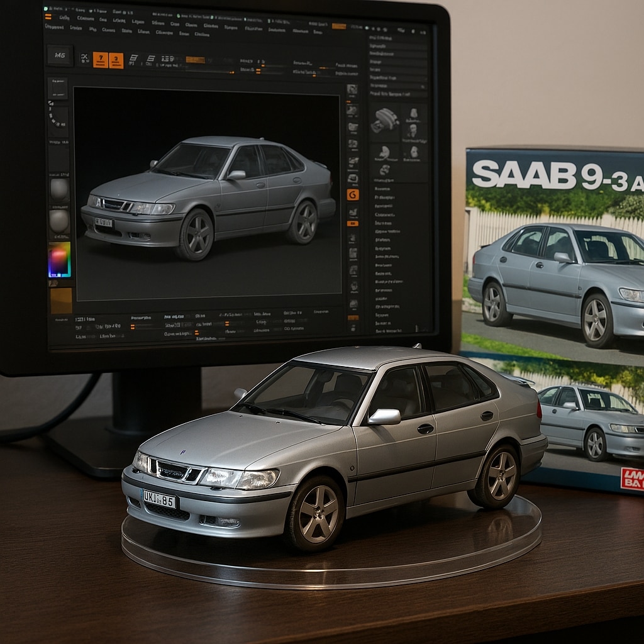Click the blank square button above the circular dial

click(x=58, y=87)
